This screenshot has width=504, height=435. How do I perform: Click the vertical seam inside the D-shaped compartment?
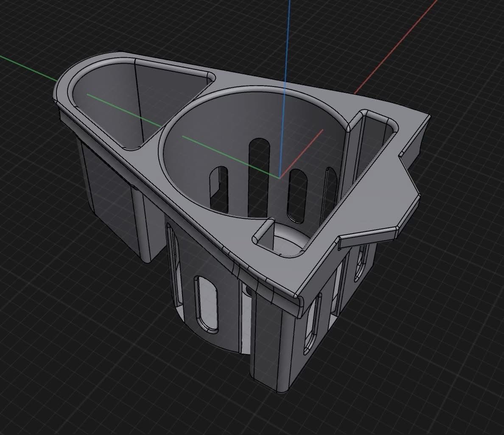point(137,102)
